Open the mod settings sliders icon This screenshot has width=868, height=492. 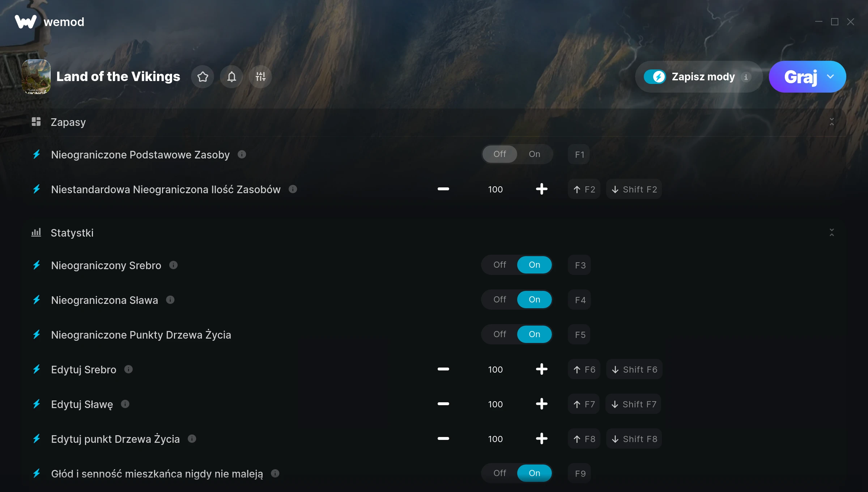point(260,77)
